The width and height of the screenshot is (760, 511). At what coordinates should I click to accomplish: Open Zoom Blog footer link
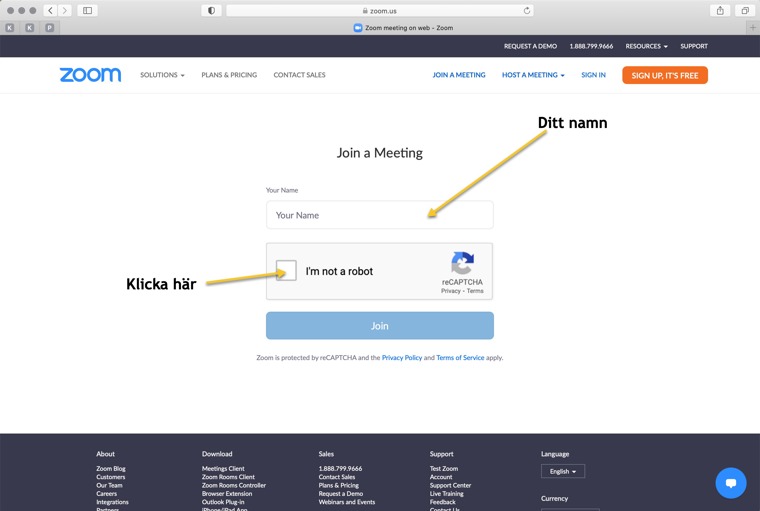point(111,468)
